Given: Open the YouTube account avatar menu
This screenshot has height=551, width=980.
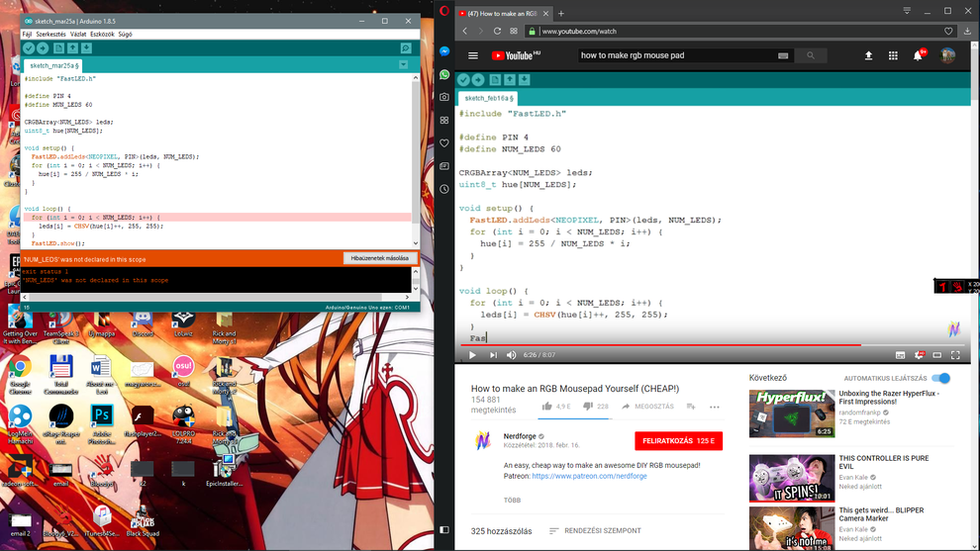Looking at the screenshot, I should pyautogui.click(x=947, y=55).
